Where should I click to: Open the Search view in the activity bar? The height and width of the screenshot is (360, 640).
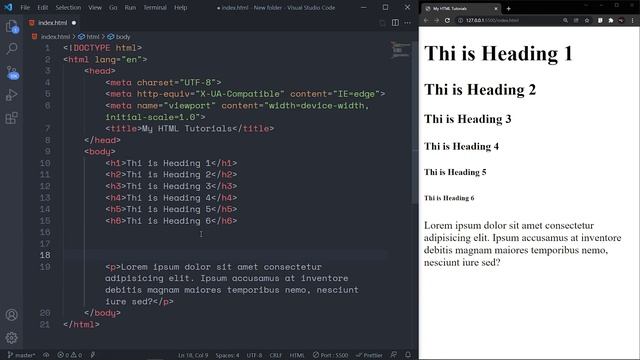(12, 49)
